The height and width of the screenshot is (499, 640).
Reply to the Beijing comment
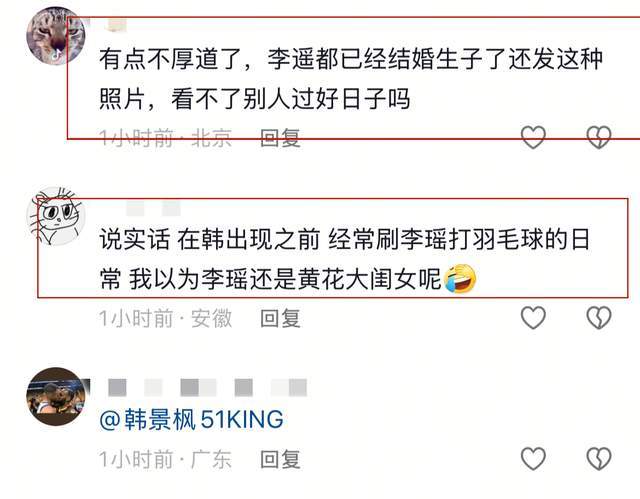click(280, 138)
